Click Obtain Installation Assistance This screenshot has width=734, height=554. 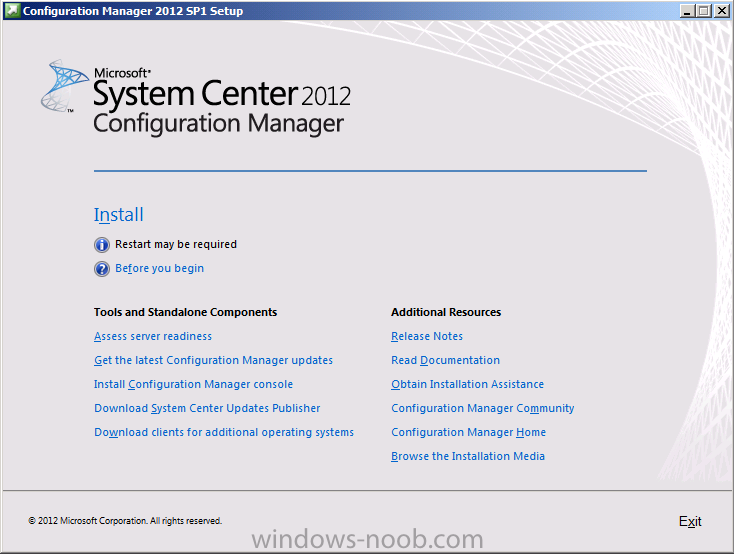tap(468, 384)
